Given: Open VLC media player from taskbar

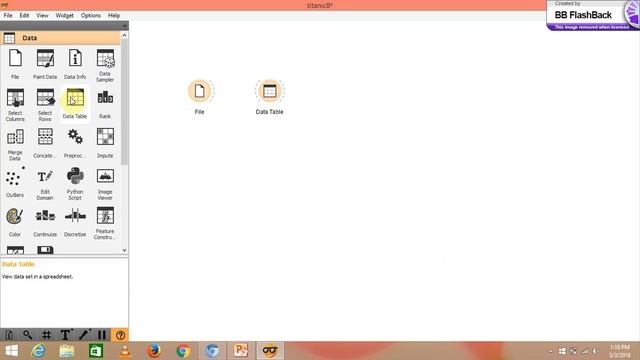Looking at the screenshot, I should point(125,351).
